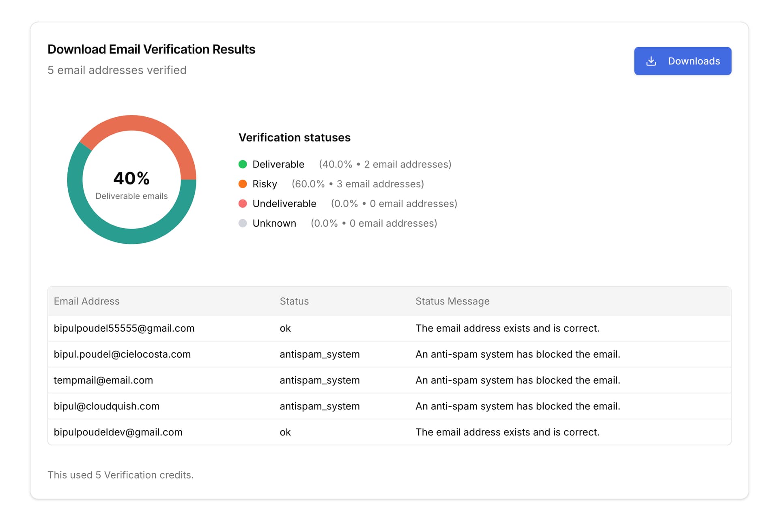Click the red Undeliverable legend dot
Viewport: 779px width, 532px height.
243,204
